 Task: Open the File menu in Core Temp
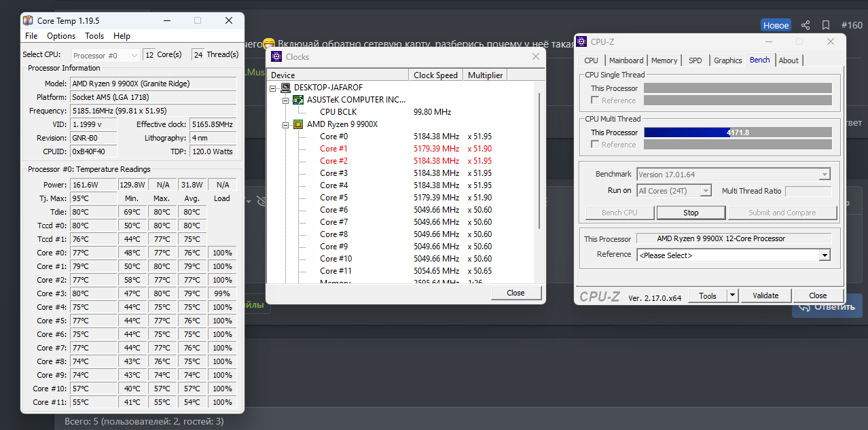31,36
